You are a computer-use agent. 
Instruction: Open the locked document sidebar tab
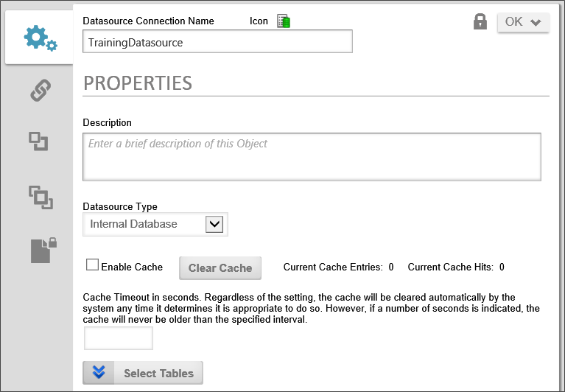tap(43, 251)
